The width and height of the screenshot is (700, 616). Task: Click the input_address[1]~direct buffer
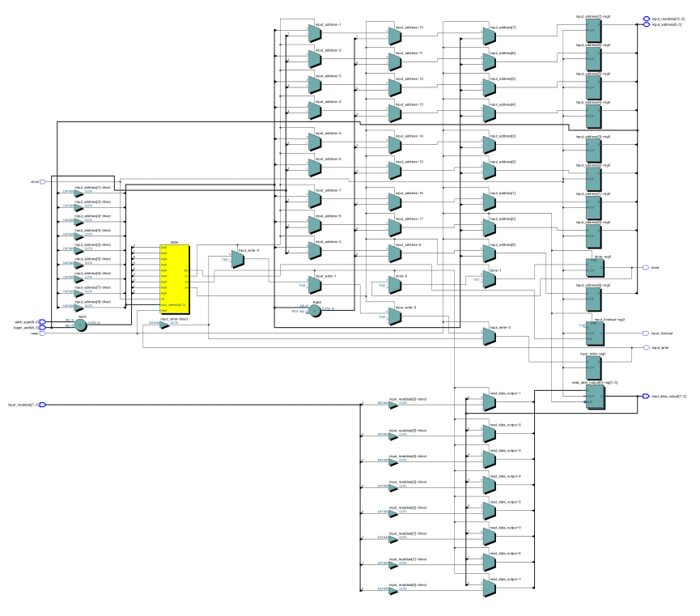[x=79, y=193]
